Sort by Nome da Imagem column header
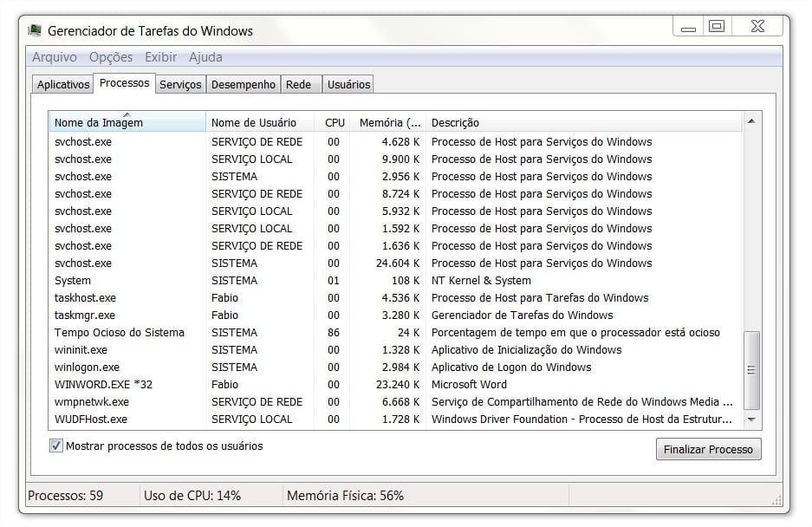The height and width of the screenshot is (527, 812). (x=127, y=123)
